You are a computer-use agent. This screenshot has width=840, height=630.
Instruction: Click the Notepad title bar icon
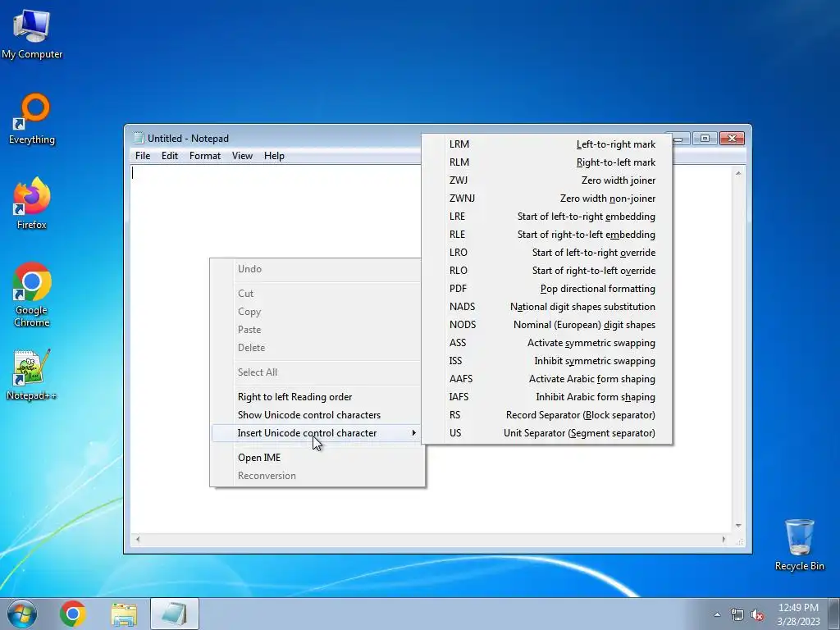coord(139,138)
